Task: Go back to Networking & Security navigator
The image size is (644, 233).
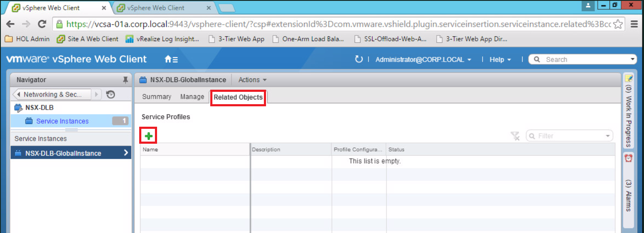Action: pos(52,94)
